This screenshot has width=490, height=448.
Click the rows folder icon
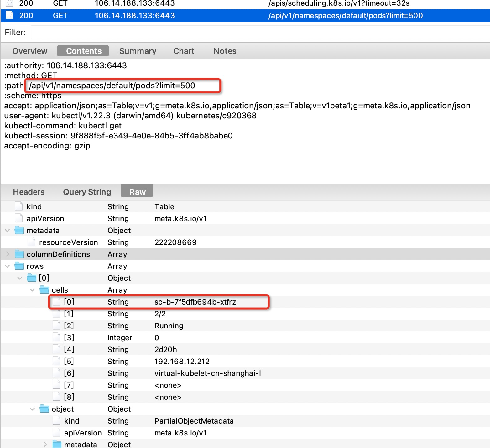click(19, 266)
